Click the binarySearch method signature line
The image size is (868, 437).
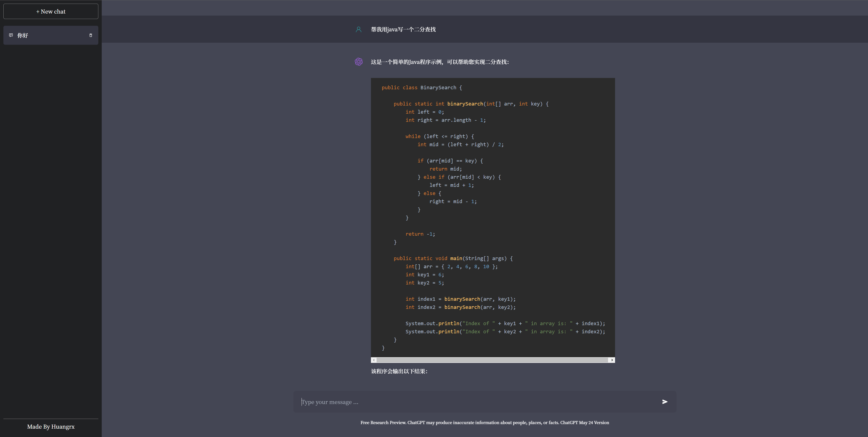(x=471, y=104)
